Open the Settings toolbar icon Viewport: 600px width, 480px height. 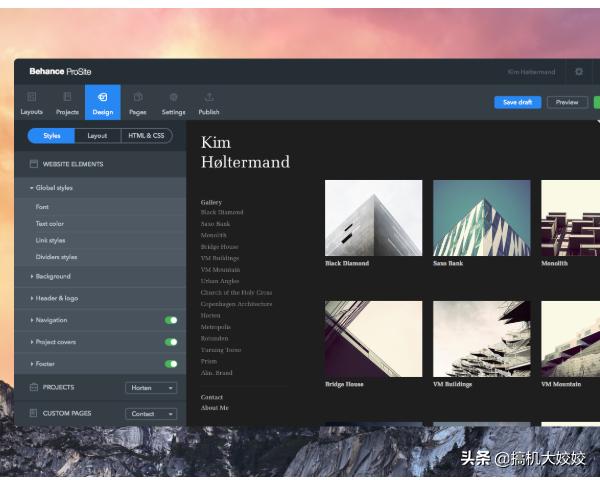coord(173,97)
